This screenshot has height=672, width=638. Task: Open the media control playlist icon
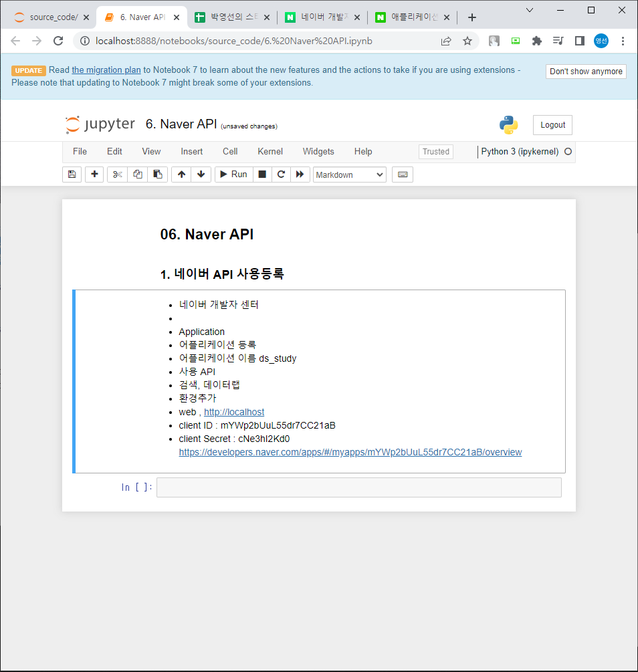[558, 41]
